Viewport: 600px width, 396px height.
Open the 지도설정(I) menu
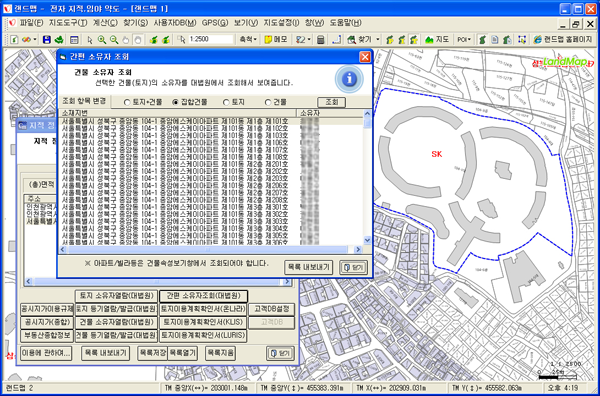[x=281, y=23]
